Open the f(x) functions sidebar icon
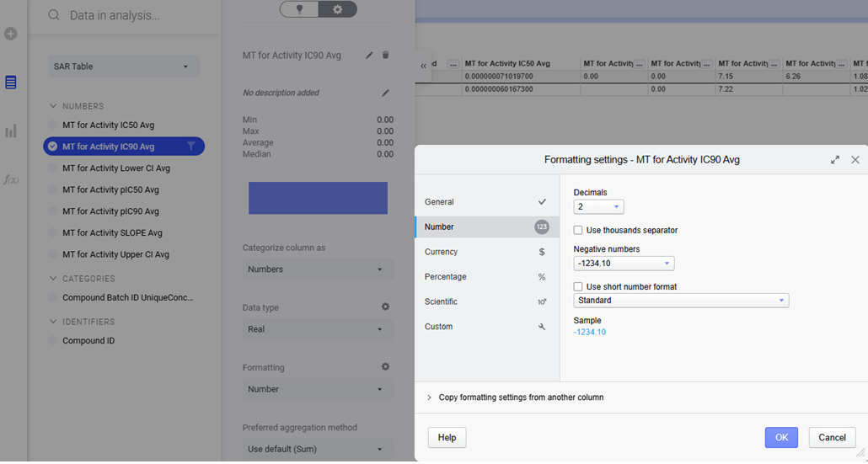Image resolution: width=868 pixels, height=464 pixels. pyautogui.click(x=11, y=179)
